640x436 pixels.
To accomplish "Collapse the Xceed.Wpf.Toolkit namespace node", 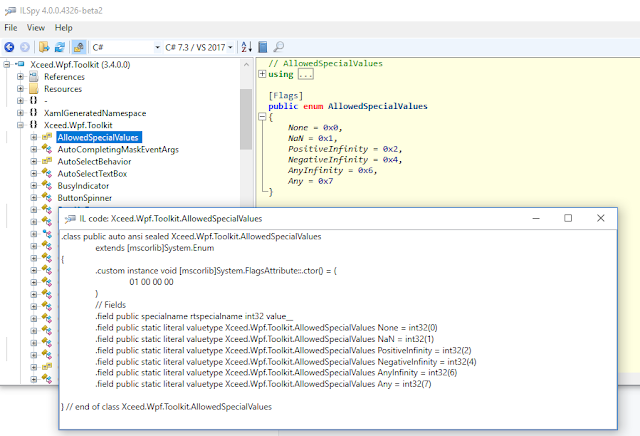I will tap(20, 125).
